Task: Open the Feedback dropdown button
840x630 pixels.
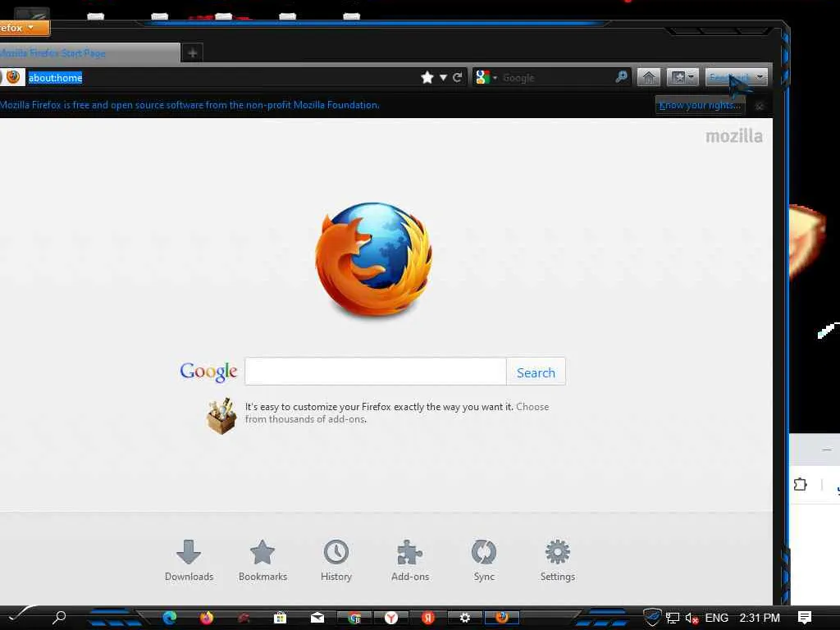Action: (x=736, y=78)
